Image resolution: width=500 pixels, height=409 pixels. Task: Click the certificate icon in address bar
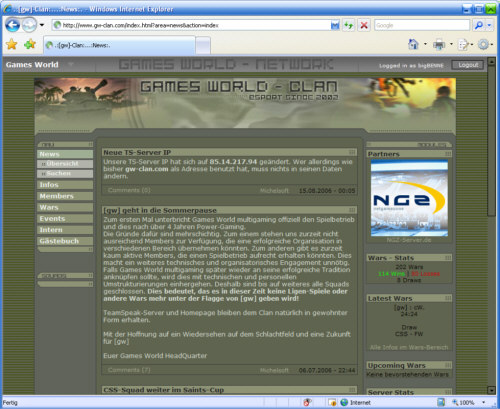(x=335, y=25)
